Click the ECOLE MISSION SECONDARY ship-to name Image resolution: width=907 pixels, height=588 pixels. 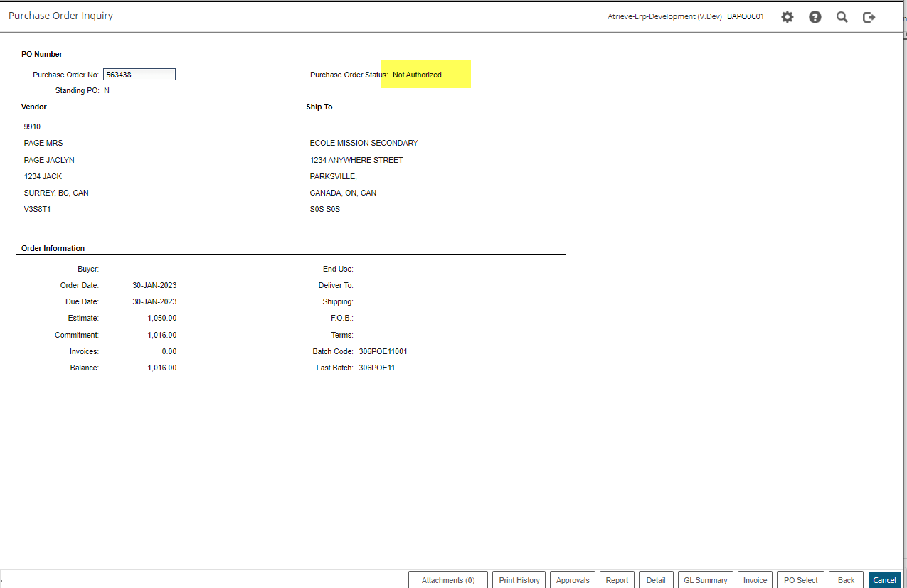[x=364, y=144]
